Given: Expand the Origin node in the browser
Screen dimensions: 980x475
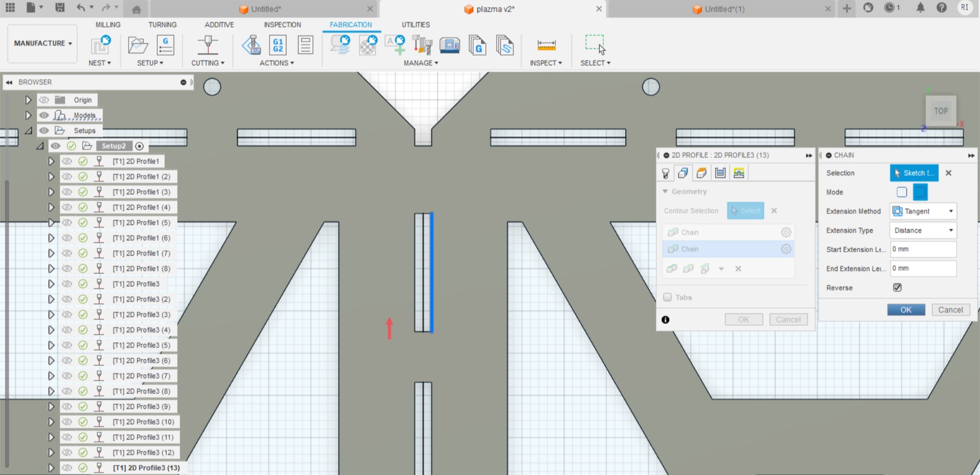Looking at the screenshot, I should coord(28,100).
